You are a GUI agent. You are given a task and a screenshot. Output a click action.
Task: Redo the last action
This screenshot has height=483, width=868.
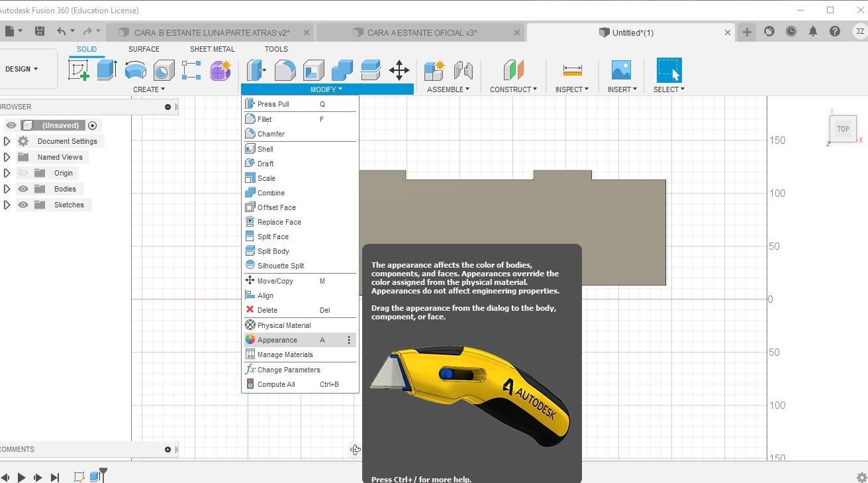tap(87, 31)
